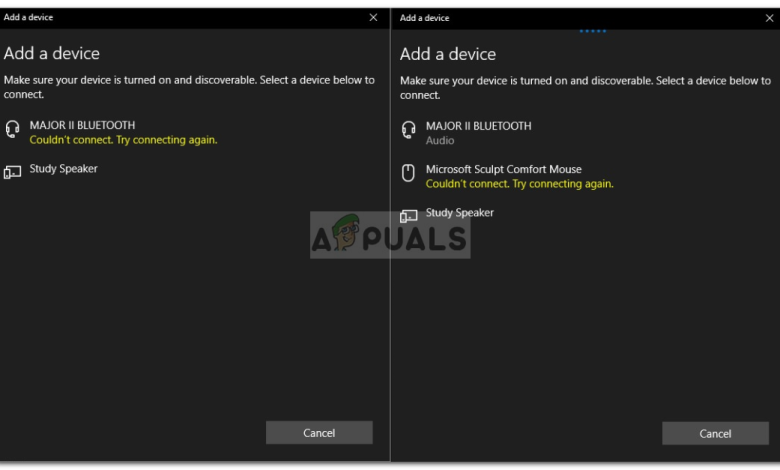Click headphone icon in right Add a device window

(x=408, y=130)
